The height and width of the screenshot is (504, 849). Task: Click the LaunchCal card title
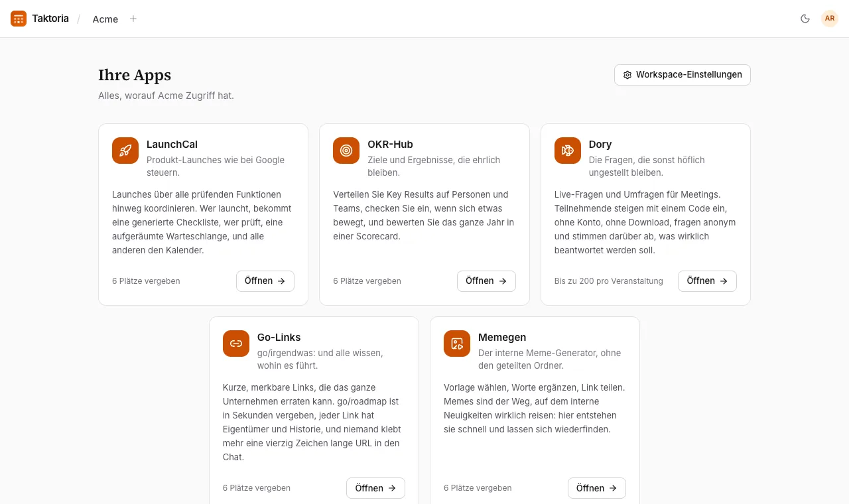[x=172, y=145]
